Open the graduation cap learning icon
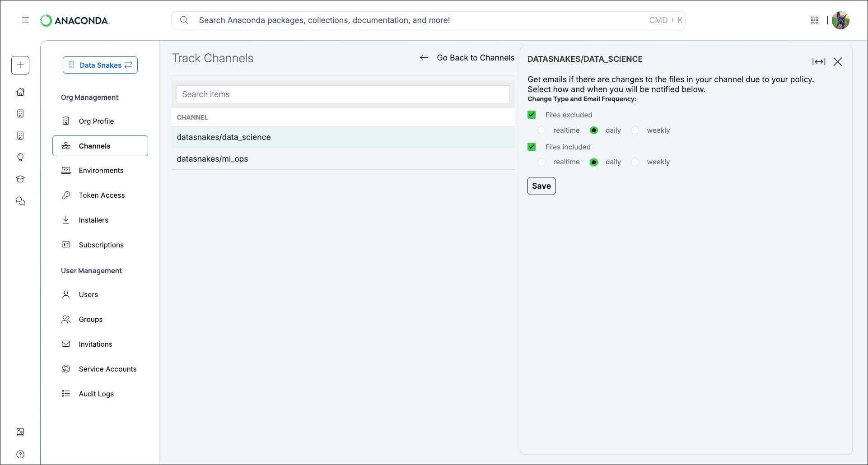868x465 pixels. pyautogui.click(x=20, y=179)
